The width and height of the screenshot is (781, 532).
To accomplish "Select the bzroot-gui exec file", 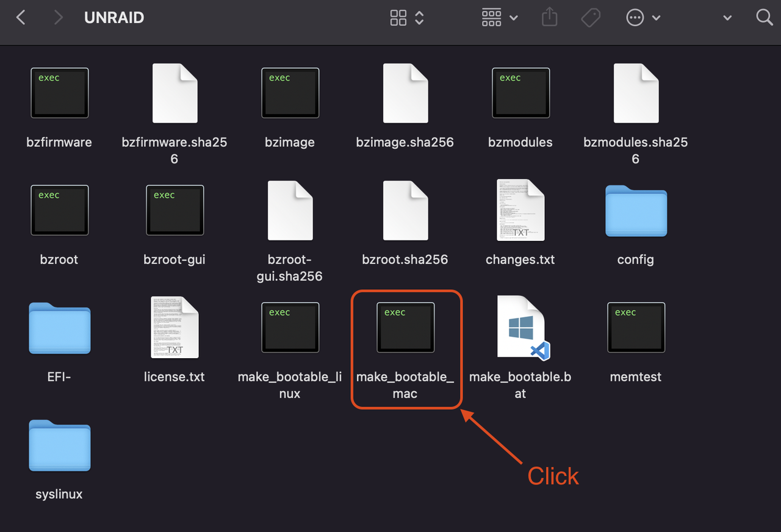I will (x=175, y=211).
